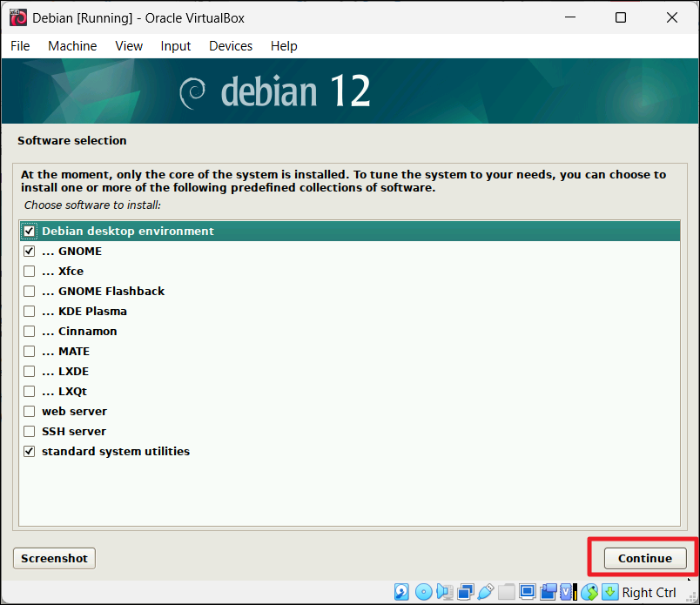Uncheck the Debian desktop environment checkbox
This screenshot has height=605, width=700.
tap(30, 232)
